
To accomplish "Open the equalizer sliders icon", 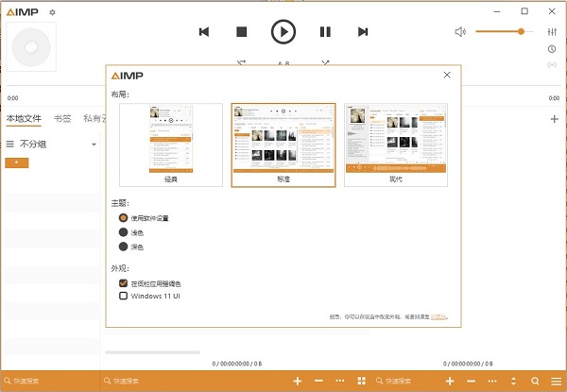I will (x=552, y=32).
